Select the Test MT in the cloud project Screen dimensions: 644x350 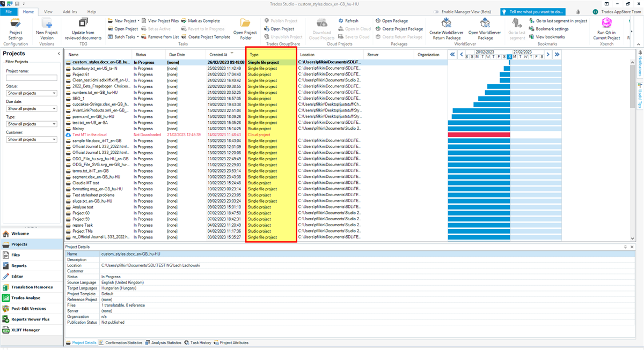click(x=257, y=135)
